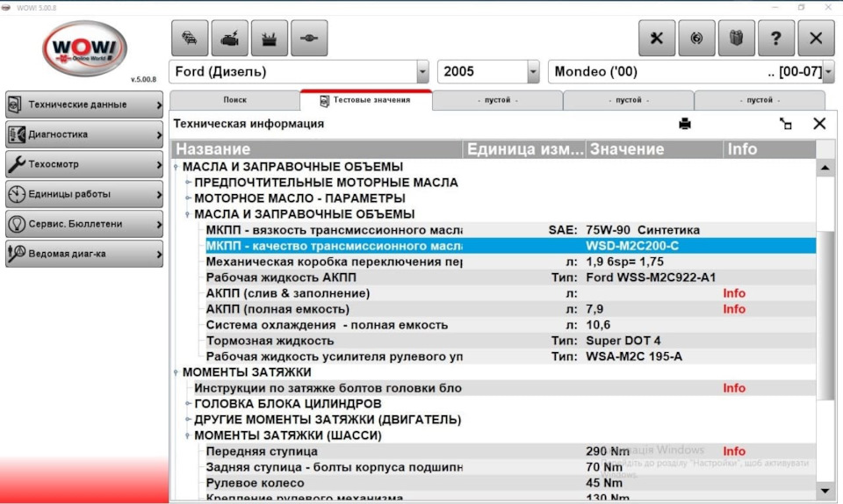The height and width of the screenshot is (504, 843).
Task: Close the Техническая информация panel
Action: click(x=819, y=124)
